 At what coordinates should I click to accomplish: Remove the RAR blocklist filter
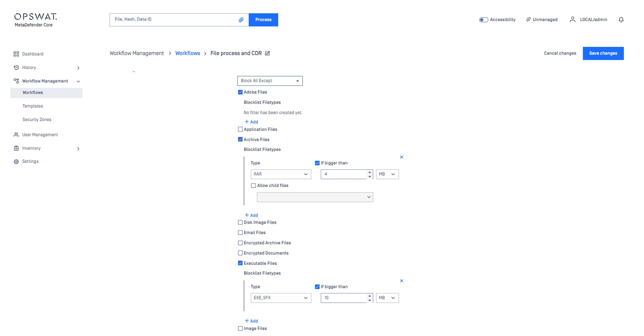click(402, 157)
